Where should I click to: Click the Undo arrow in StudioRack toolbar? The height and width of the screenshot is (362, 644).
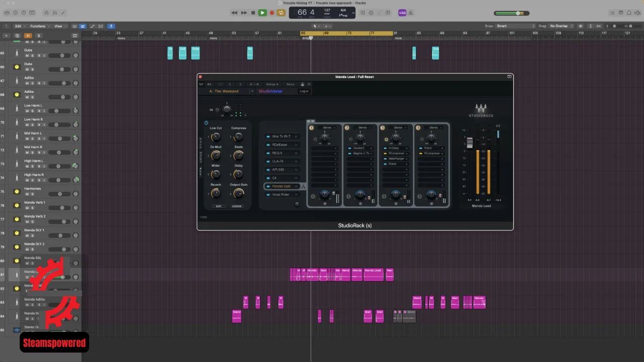pyautogui.click(x=209, y=84)
